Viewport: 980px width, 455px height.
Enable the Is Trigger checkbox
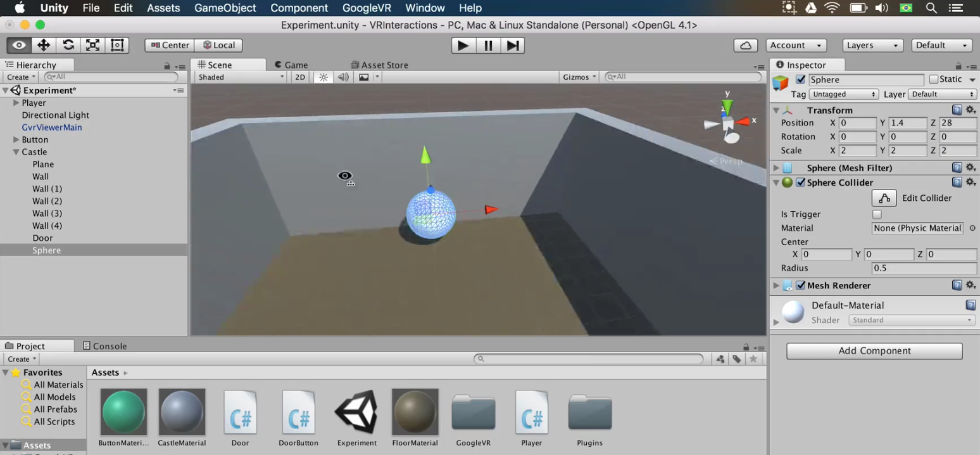[877, 214]
